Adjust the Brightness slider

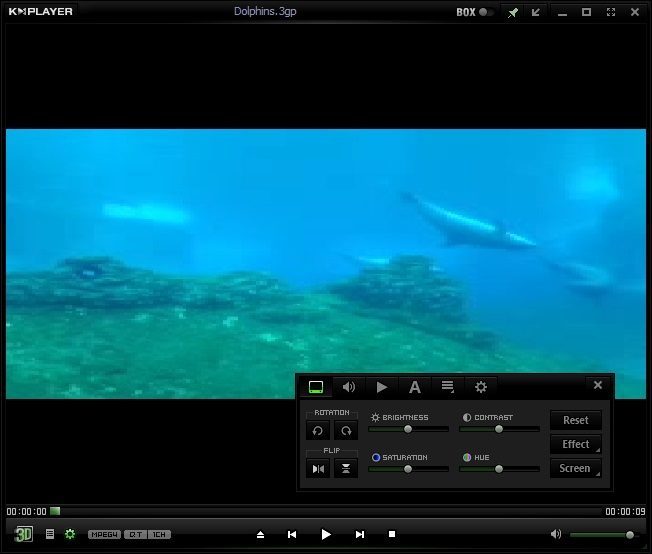point(408,429)
